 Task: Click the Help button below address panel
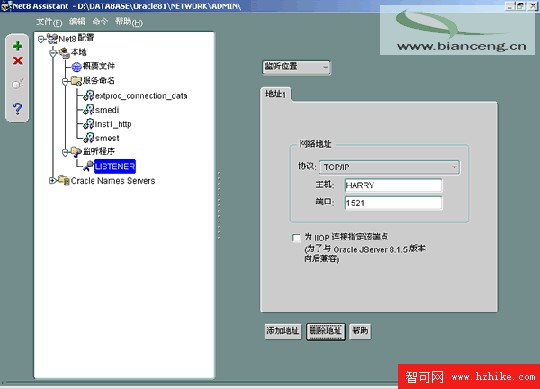click(360, 332)
